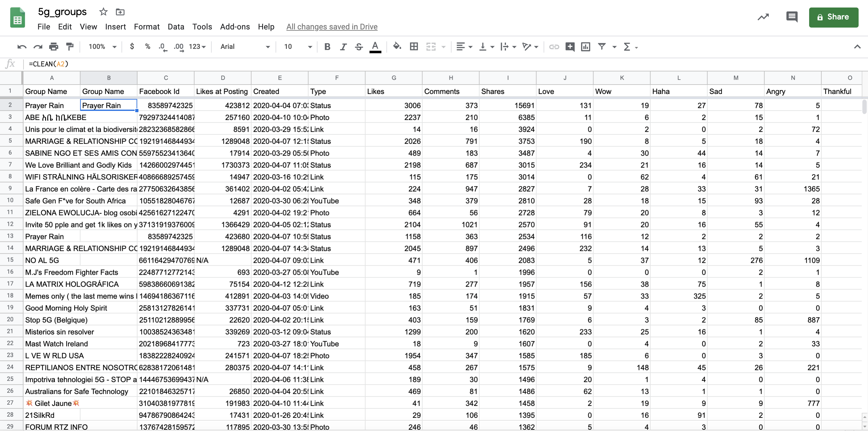Image resolution: width=868 pixels, height=431 pixels.
Task: Open the Add-ons menu
Action: click(235, 27)
